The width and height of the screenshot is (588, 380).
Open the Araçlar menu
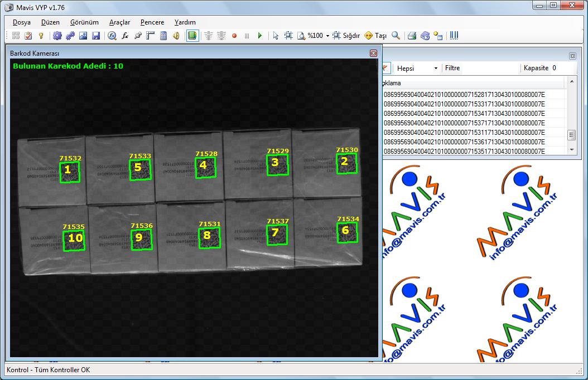point(119,22)
